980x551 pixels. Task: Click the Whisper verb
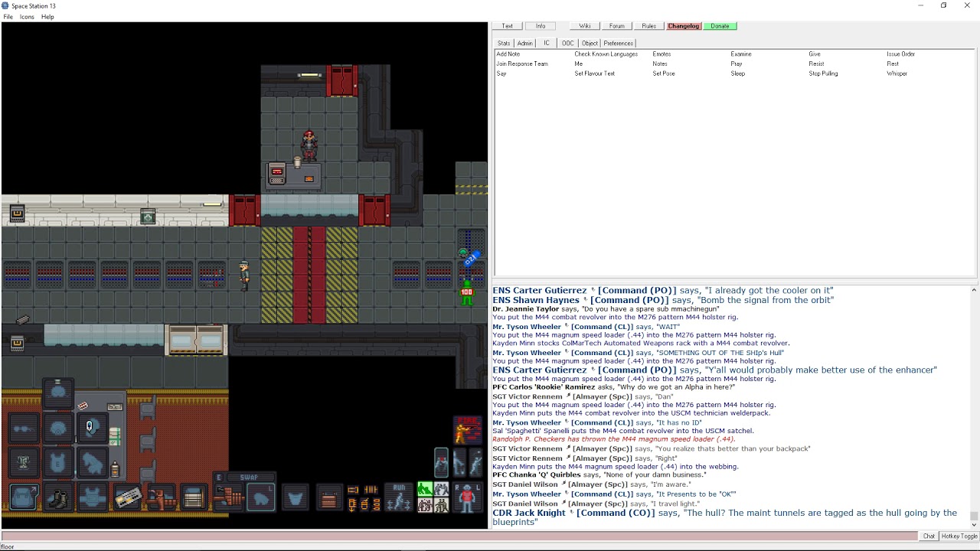897,73
